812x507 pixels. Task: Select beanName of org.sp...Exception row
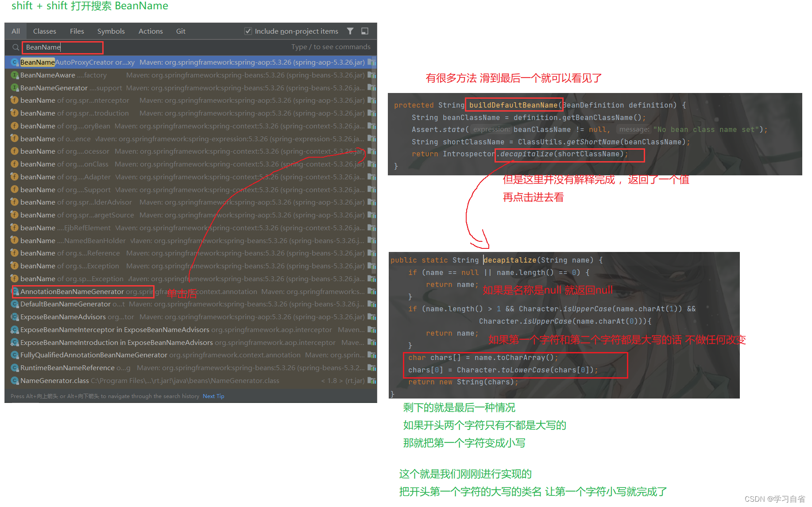click(x=191, y=279)
